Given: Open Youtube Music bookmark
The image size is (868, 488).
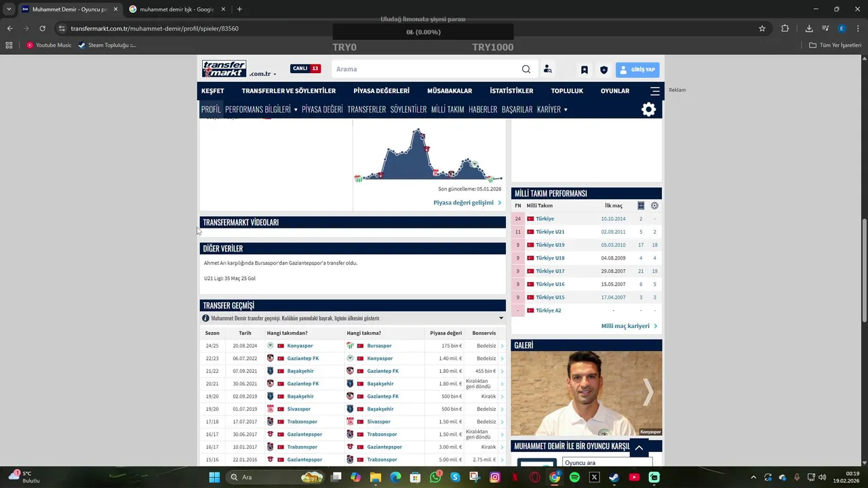Looking at the screenshot, I should click(x=49, y=45).
